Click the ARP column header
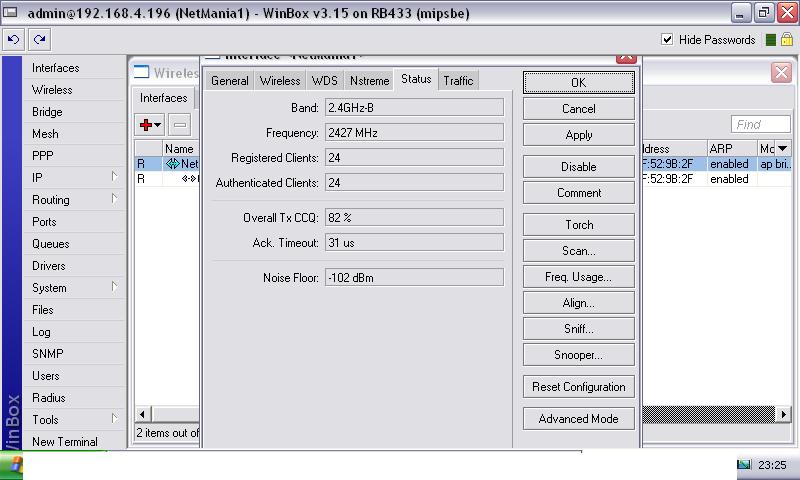 731,148
